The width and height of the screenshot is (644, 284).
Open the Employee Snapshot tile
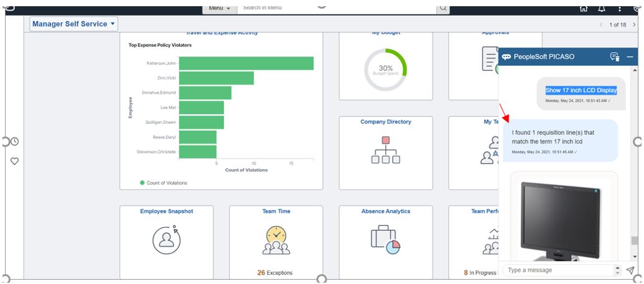coord(166,242)
